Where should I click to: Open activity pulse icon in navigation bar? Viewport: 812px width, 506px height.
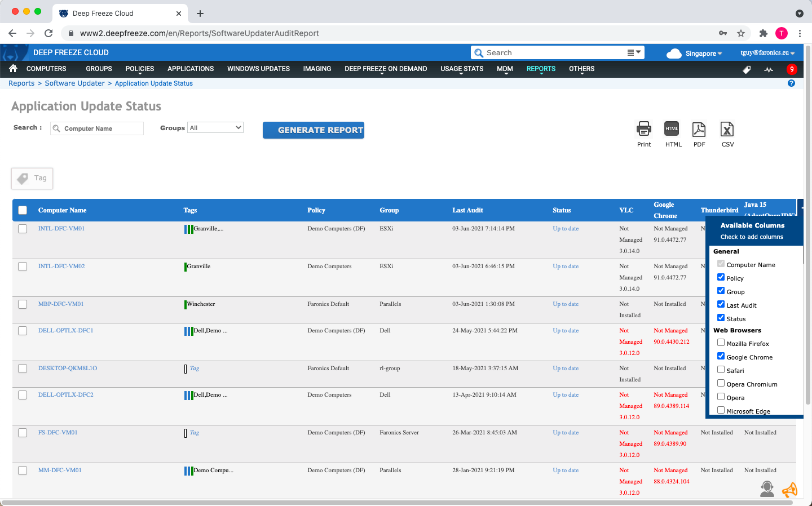[769, 69]
